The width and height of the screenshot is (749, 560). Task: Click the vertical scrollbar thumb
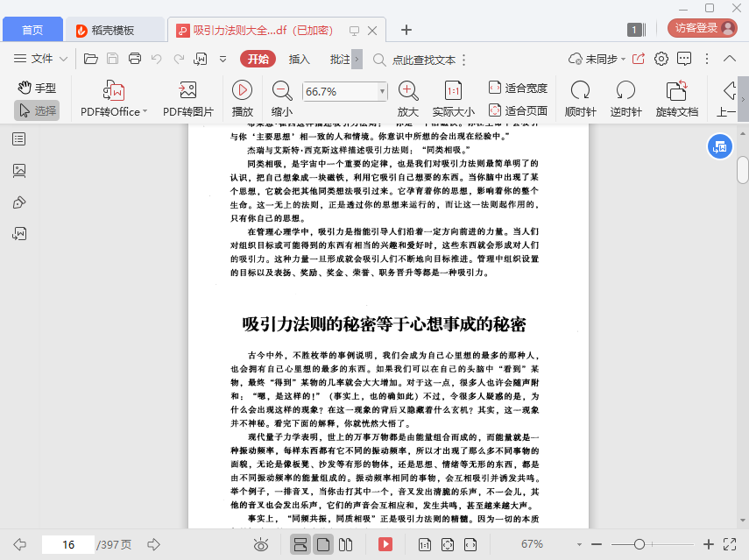point(742,170)
